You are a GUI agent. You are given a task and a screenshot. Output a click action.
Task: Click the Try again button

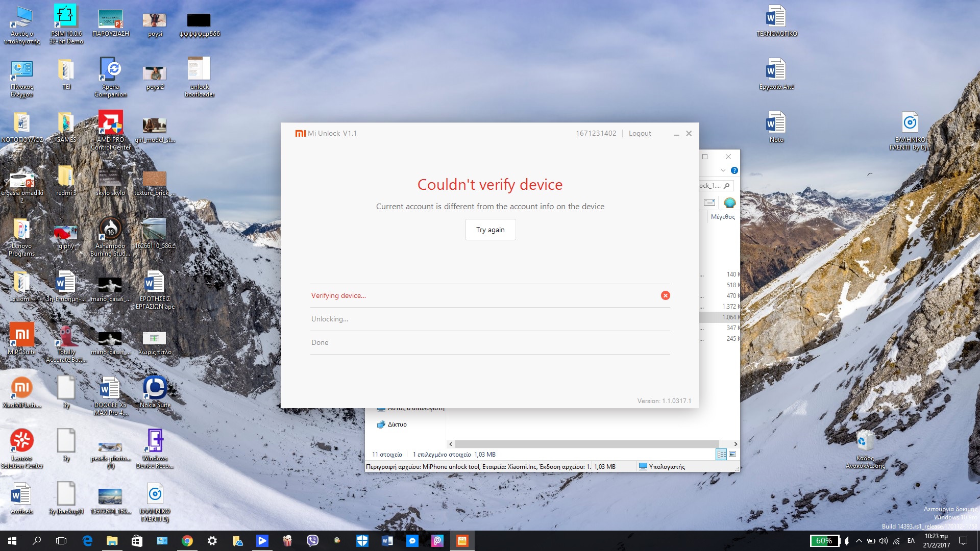[x=490, y=230]
